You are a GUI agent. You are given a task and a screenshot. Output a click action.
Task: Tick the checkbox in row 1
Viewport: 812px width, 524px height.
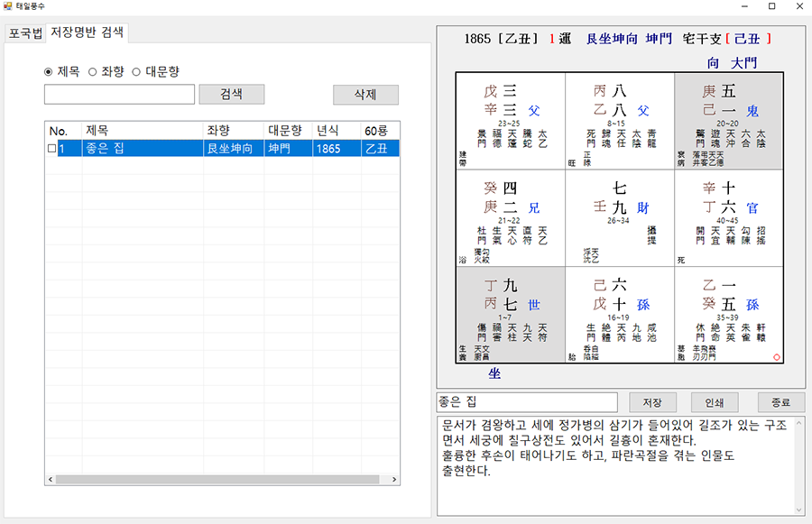pyautogui.click(x=51, y=149)
